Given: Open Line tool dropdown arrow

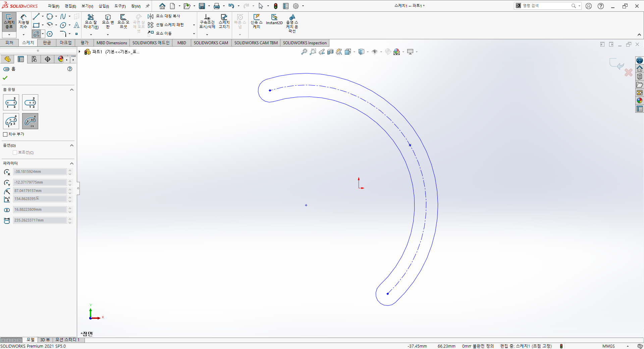Looking at the screenshot, I should (43, 16).
